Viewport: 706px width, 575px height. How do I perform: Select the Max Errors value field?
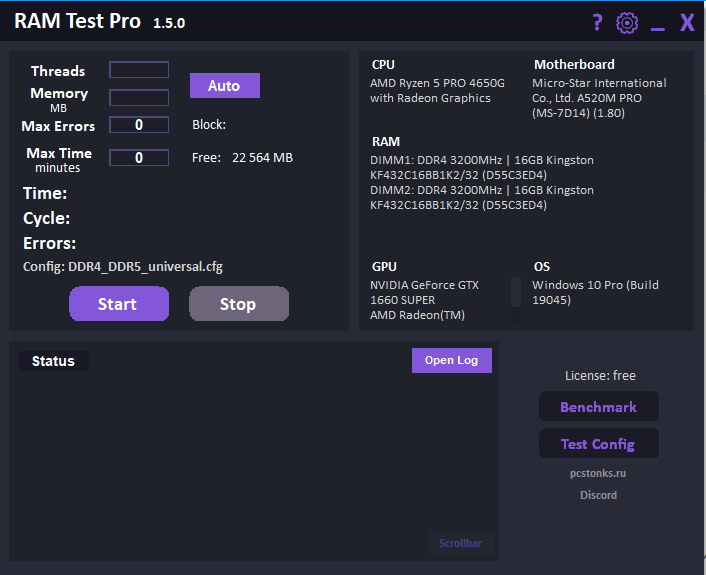139,125
